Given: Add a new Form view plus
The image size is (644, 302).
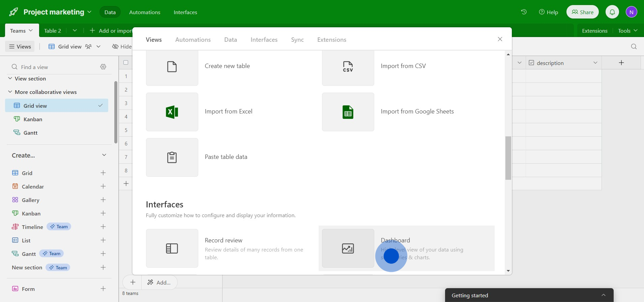Looking at the screenshot, I should click(103, 289).
